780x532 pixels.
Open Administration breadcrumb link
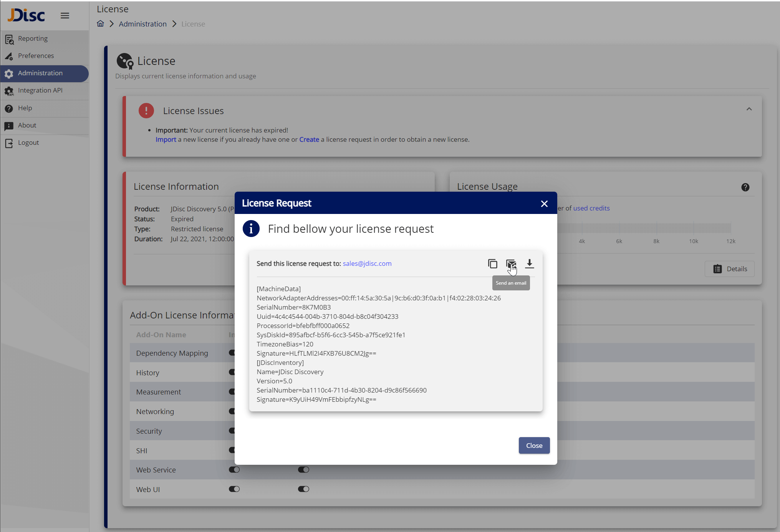coord(142,24)
